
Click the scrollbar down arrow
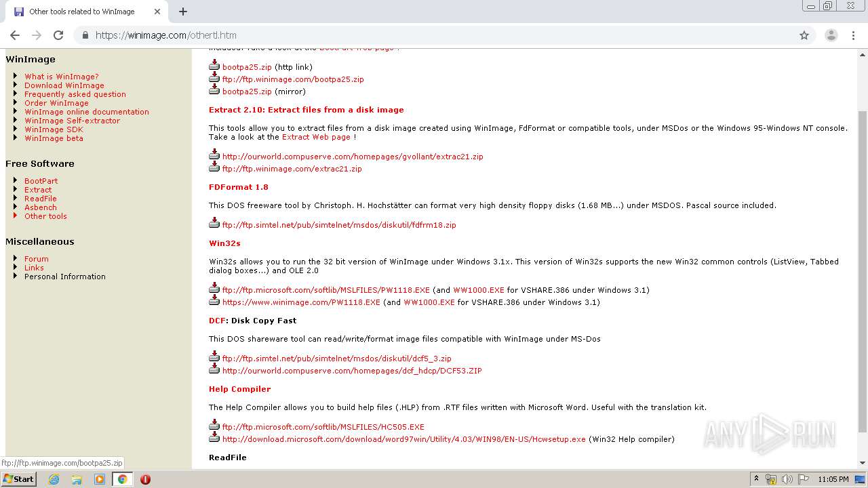[x=863, y=463]
